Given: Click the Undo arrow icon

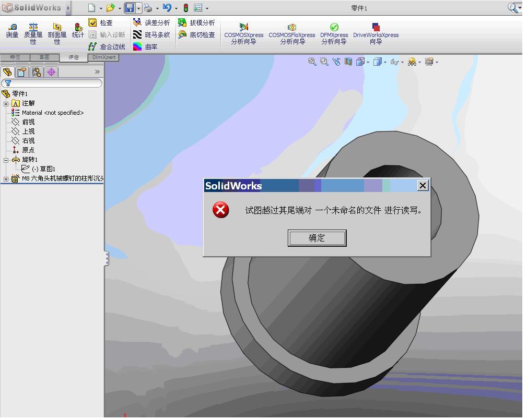Looking at the screenshot, I should click(x=167, y=8).
